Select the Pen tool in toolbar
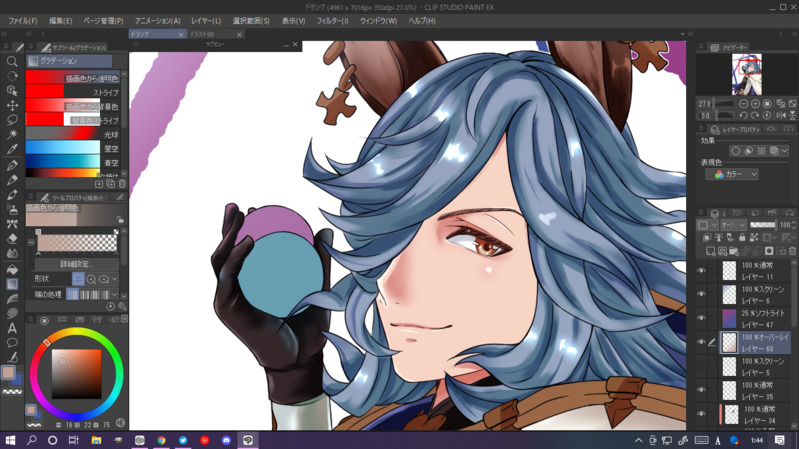Screen dimensions: 799x449 click(x=12, y=165)
